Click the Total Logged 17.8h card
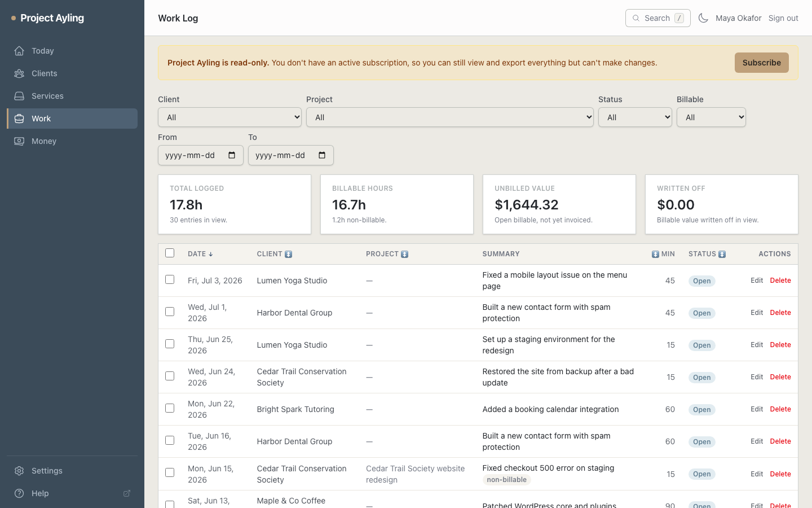 click(235, 204)
